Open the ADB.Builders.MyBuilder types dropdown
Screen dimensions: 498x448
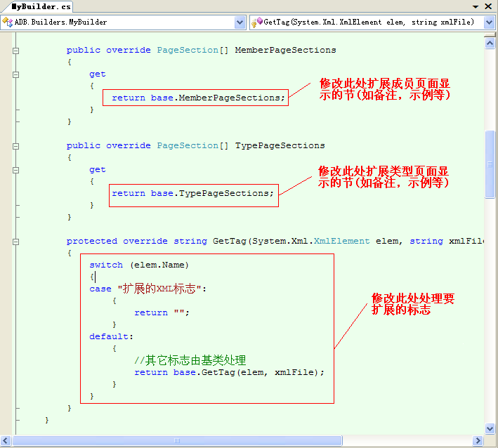240,22
